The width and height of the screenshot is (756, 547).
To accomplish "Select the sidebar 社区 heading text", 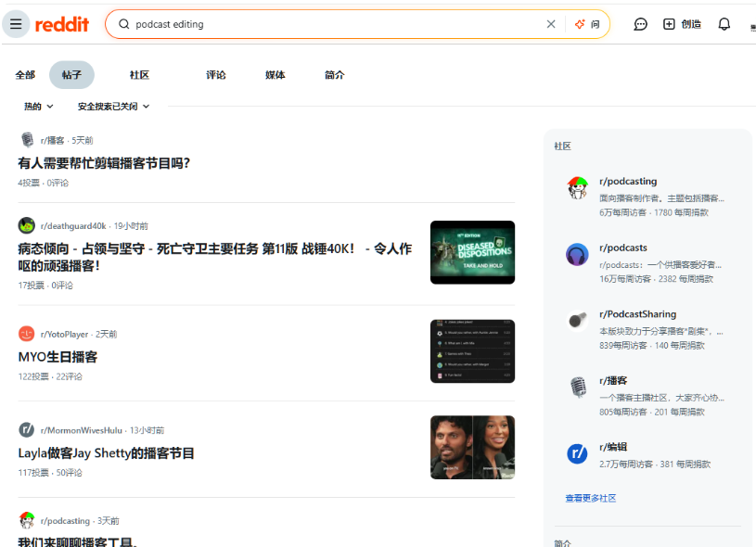I will point(563,146).
